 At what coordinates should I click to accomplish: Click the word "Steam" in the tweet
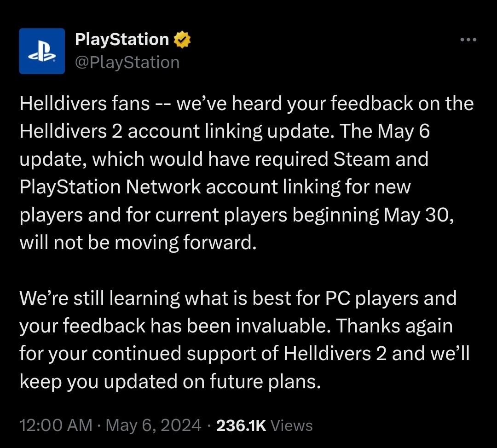click(x=361, y=159)
